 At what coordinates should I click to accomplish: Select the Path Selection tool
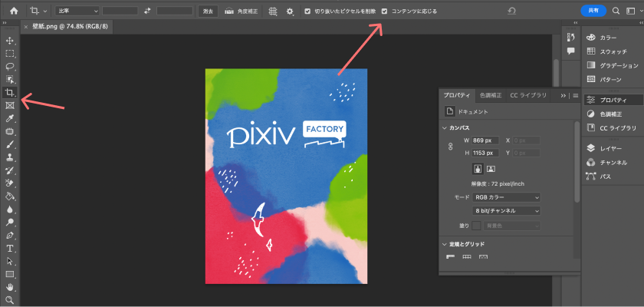pyautogui.click(x=9, y=262)
